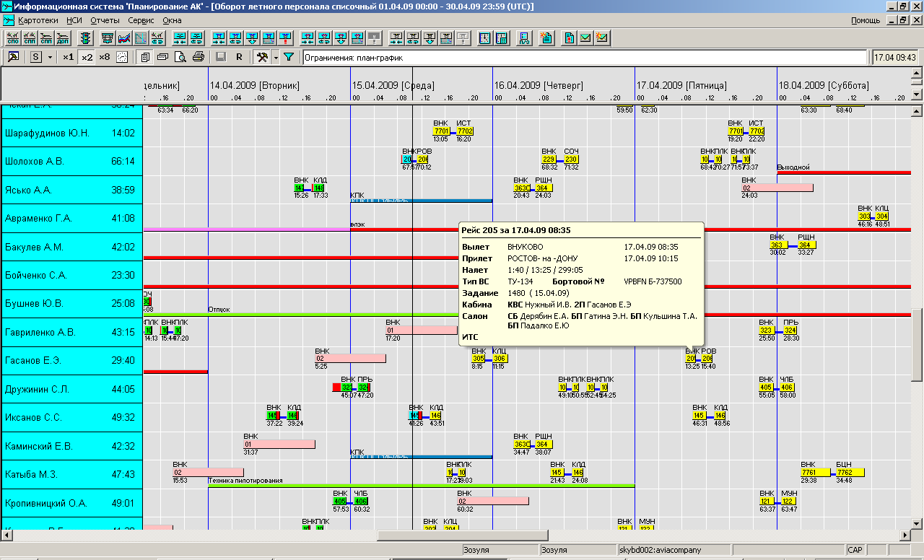This screenshot has height=560, width=924.
Task: Click the new document star icon
Action: click(x=546, y=38)
